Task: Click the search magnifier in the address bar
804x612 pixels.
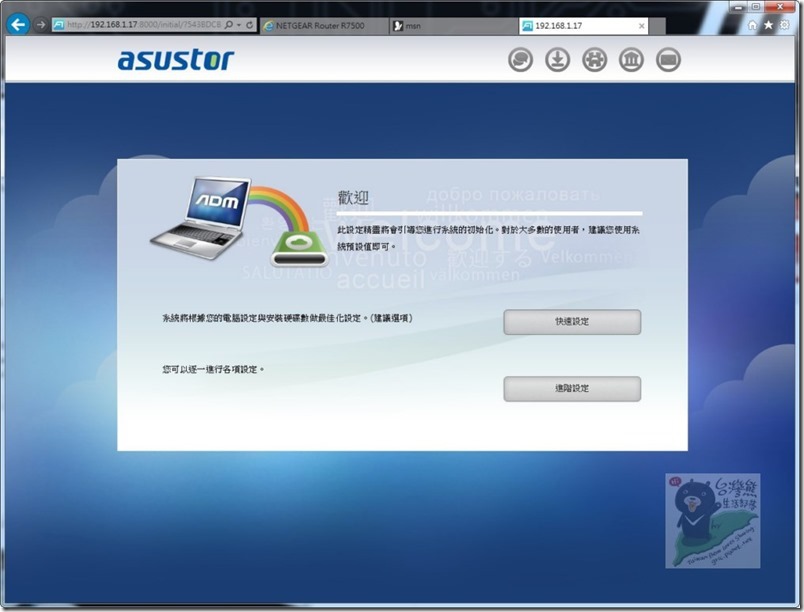Action: 229,25
